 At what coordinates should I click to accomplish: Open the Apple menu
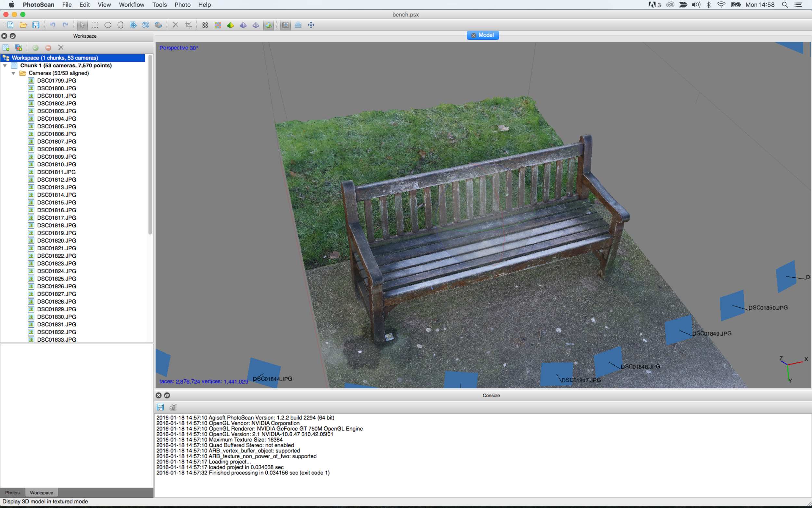pos(11,5)
